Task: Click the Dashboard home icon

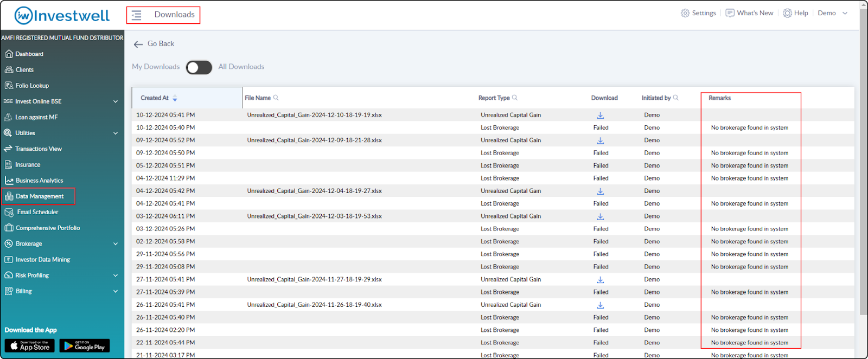Action: click(x=9, y=54)
